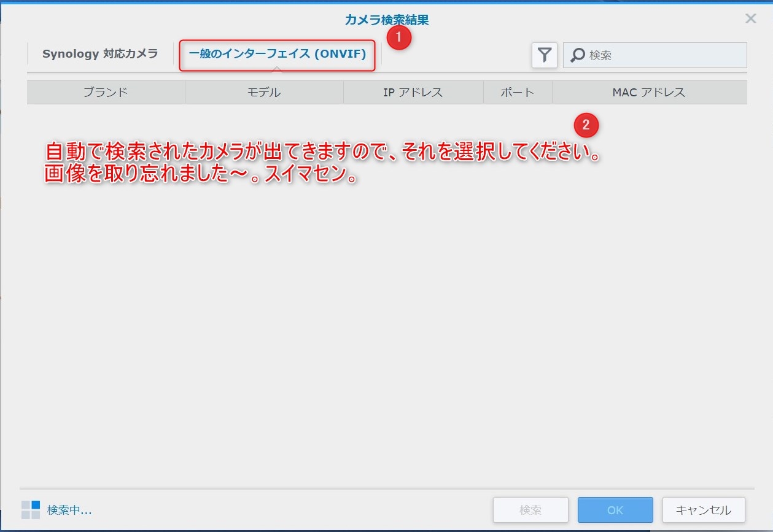This screenshot has height=532, width=773.
Task: Click the MAC アドレス column header
Action: pyautogui.click(x=648, y=93)
